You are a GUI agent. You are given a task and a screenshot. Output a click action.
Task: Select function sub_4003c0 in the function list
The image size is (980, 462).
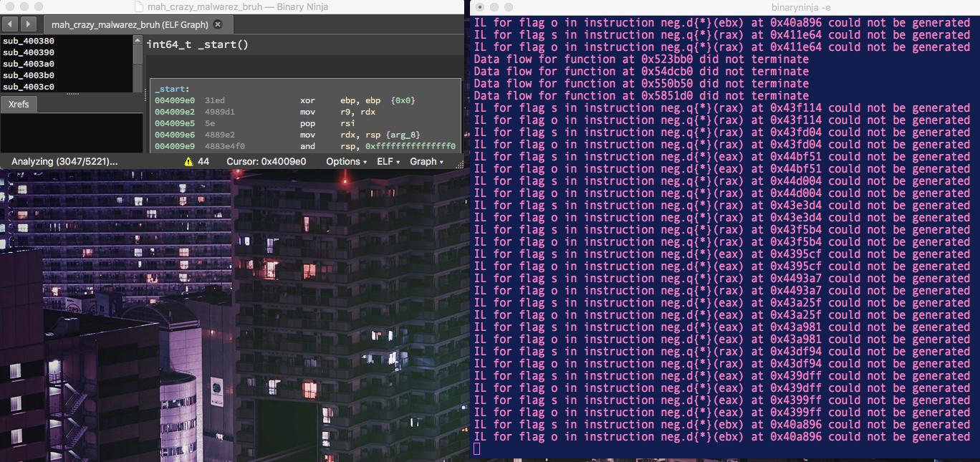click(x=29, y=87)
